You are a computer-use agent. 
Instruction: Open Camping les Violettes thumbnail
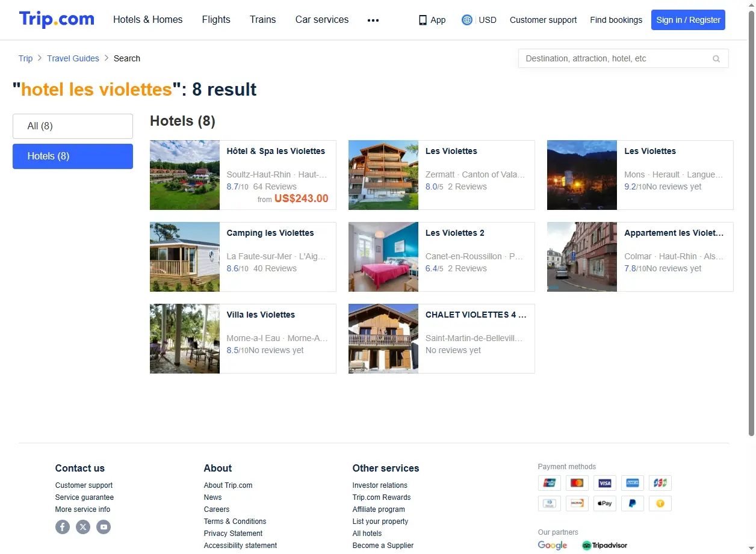(x=185, y=257)
